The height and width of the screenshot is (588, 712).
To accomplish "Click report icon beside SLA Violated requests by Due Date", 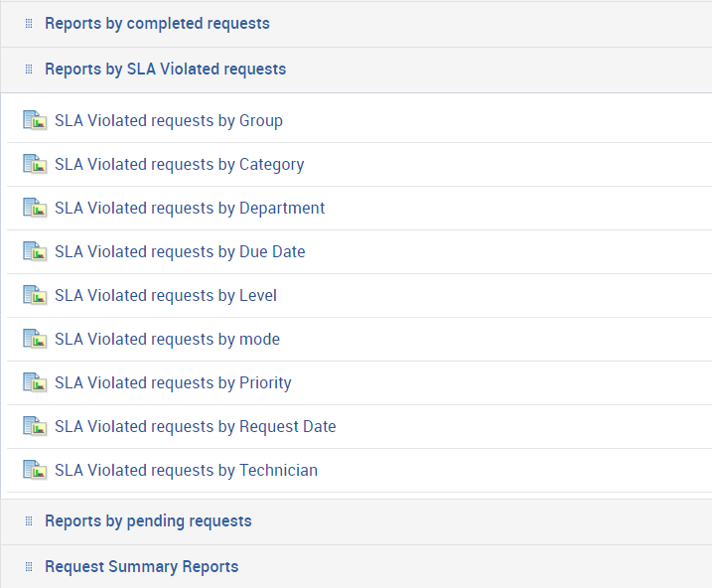I will (x=35, y=252).
